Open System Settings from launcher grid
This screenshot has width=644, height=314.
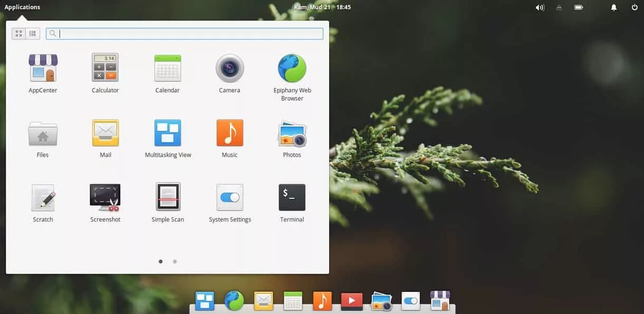pyautogui.click(x=230, y=203)
